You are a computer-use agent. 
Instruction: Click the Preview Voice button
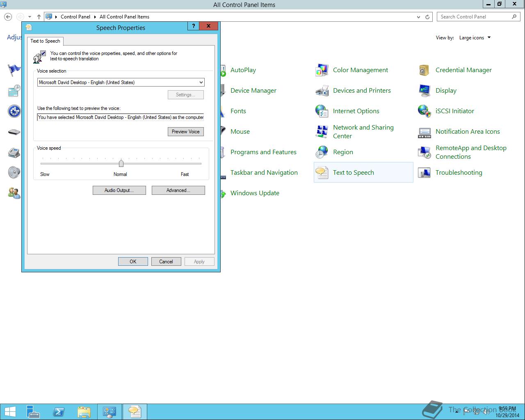point(186,132)
